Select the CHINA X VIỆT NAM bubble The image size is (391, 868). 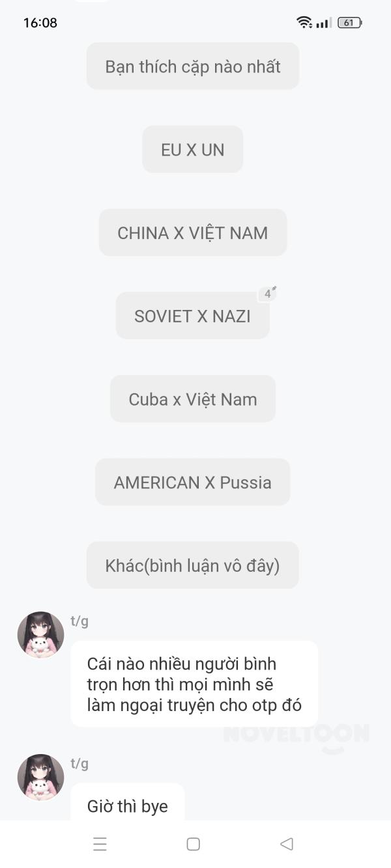(193, 233)
